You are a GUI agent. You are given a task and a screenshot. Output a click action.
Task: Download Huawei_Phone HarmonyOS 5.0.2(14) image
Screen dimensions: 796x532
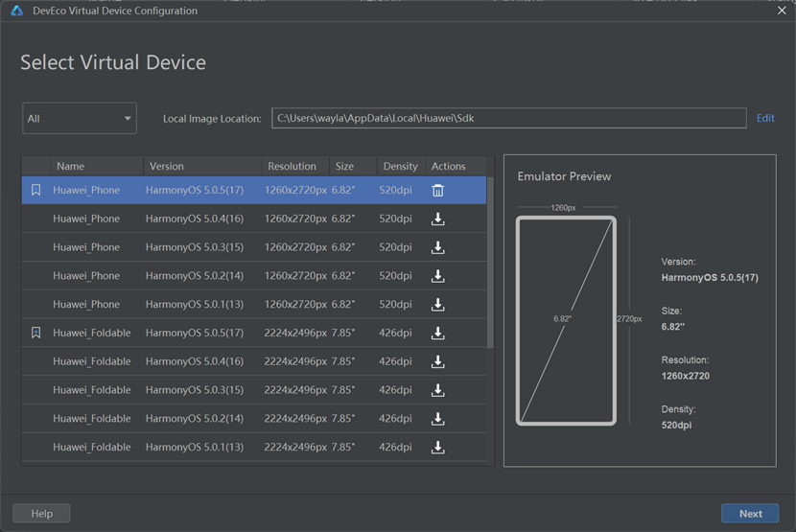pos(437,276)
